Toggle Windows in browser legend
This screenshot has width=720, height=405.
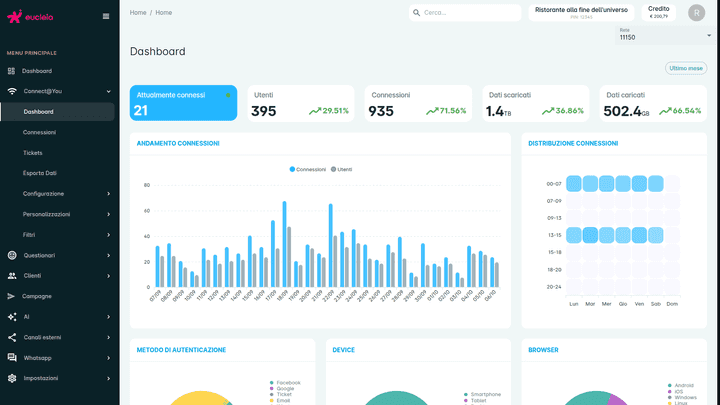(x=682, y=398)
